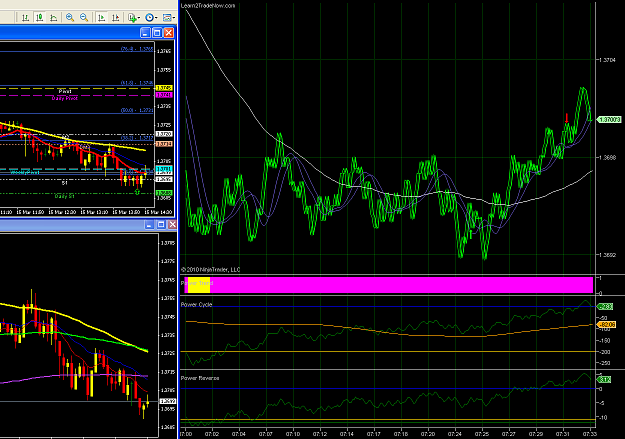Click the 07:33 time axis label

pyautogui.click(x=590, y=433)
